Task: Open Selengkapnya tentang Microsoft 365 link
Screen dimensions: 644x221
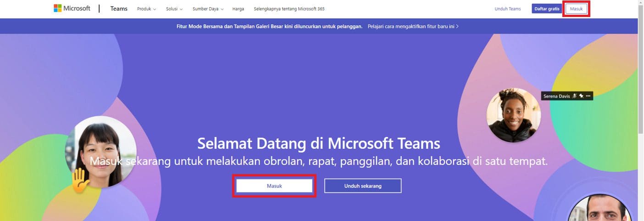Action: [289, 9]
